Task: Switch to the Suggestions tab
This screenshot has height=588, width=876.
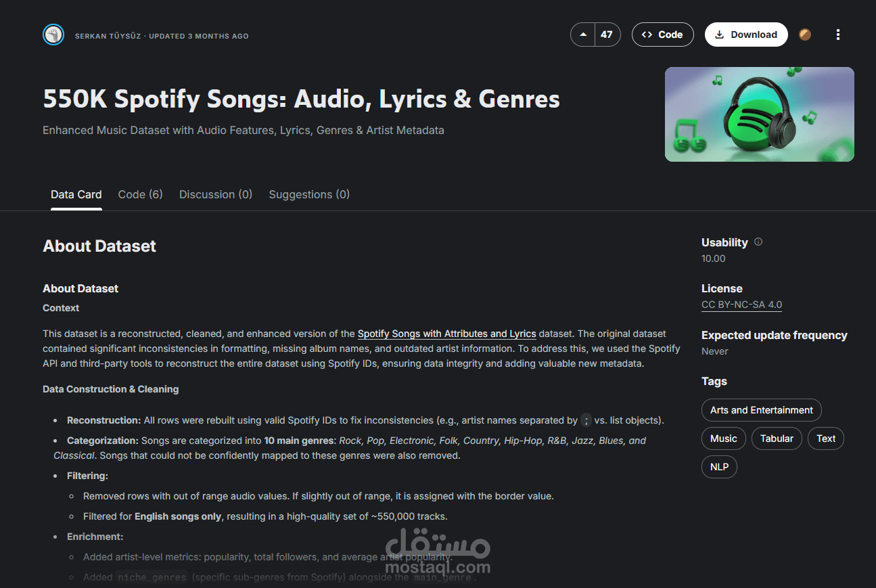Action: [x=309, y=194]
